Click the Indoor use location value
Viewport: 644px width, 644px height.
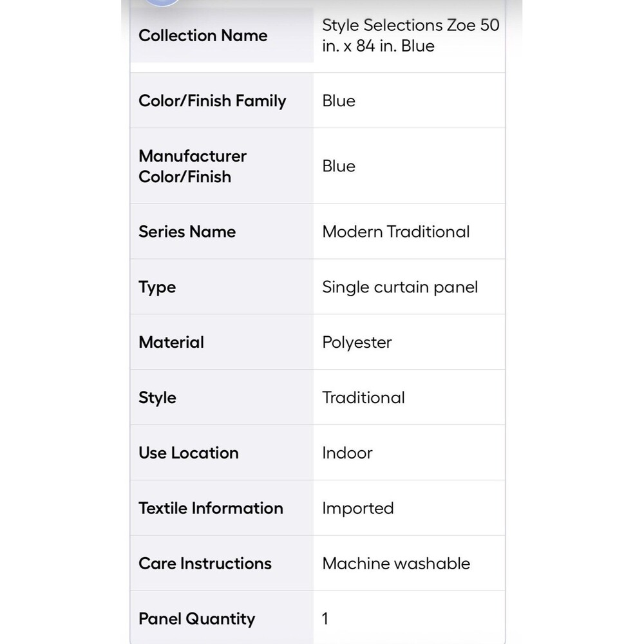tap(347, 453)
